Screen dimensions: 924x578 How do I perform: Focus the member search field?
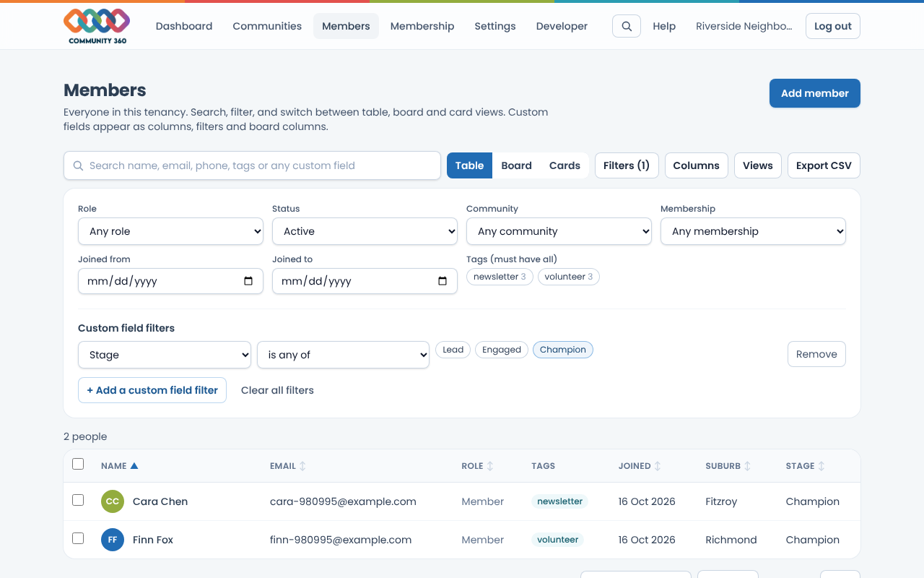252,165
